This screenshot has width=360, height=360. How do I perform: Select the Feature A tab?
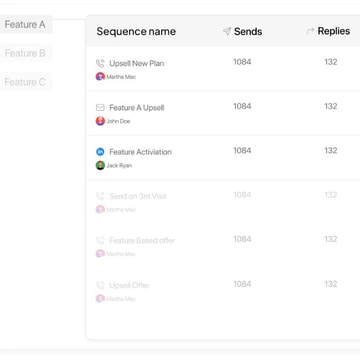pyautogui.click(x=25, y=24)
